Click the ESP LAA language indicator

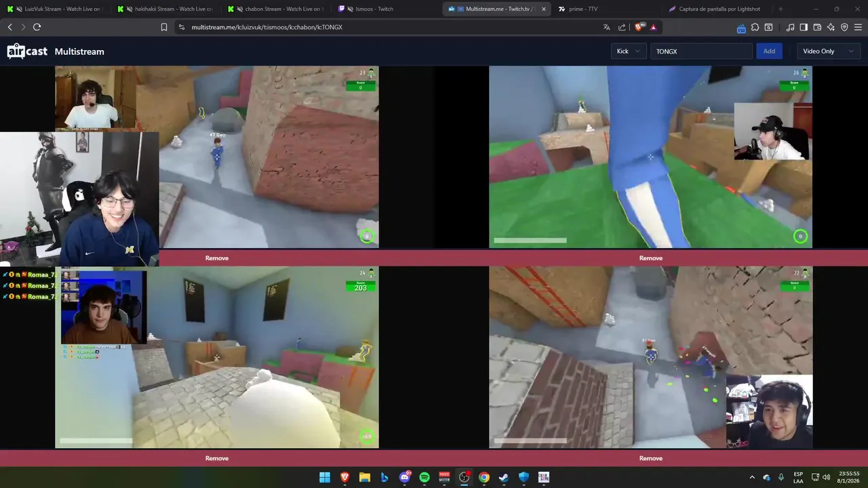798,477
